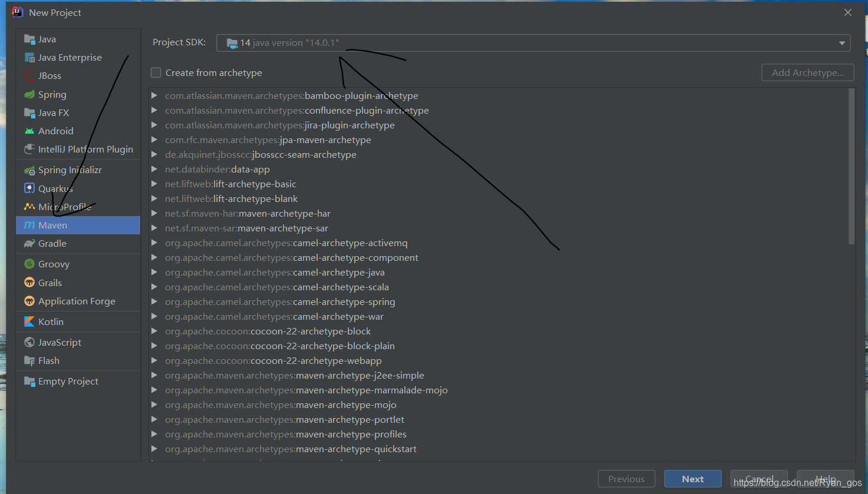Select camel-archetype-component row

499,257
